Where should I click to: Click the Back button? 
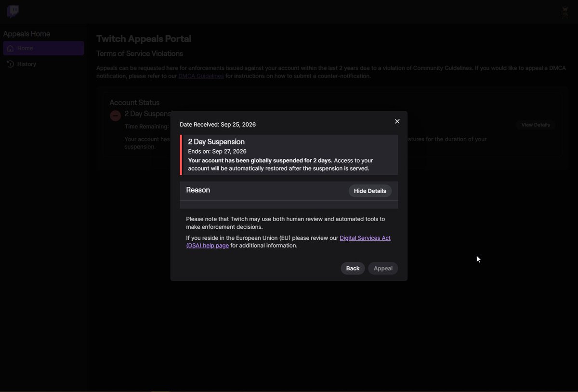click(x=353, y=268)
